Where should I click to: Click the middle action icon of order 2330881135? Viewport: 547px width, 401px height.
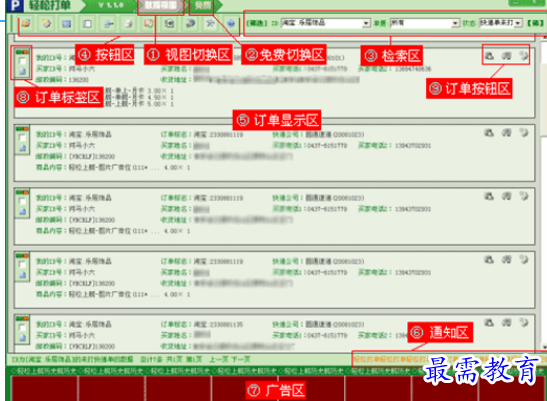click(507, 322)
